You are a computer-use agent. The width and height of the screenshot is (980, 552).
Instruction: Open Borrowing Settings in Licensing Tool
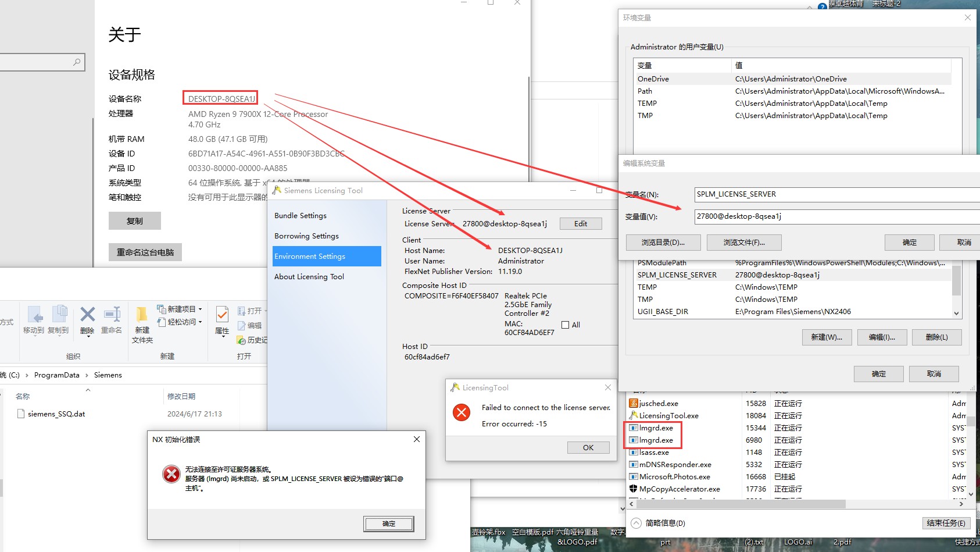click(306, 236)
